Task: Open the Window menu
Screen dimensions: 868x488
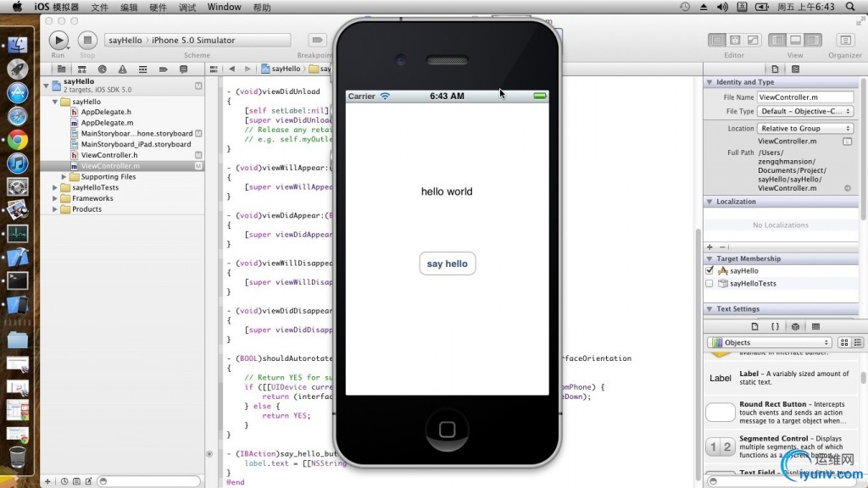Action: coord(224,7)
